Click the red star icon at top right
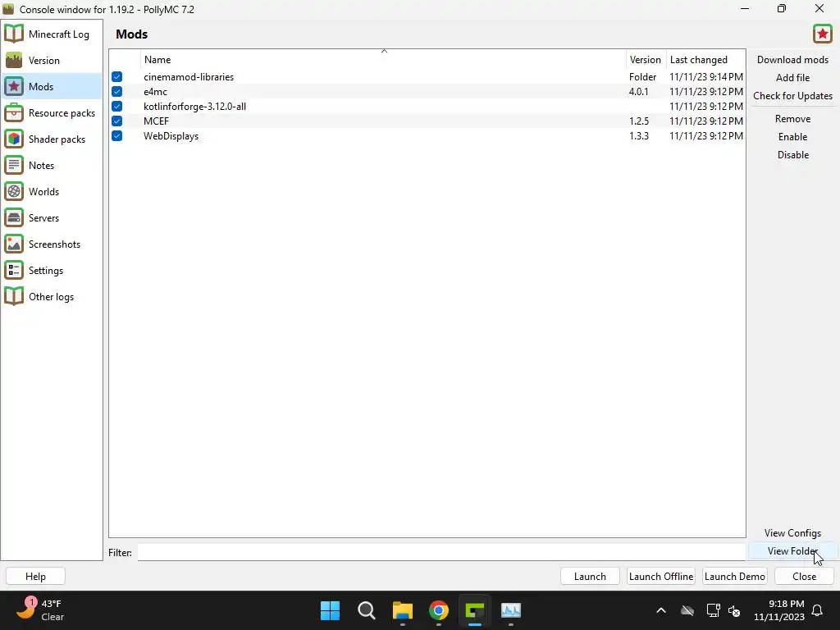Viewport: 840px width, 630px height. 822,34
